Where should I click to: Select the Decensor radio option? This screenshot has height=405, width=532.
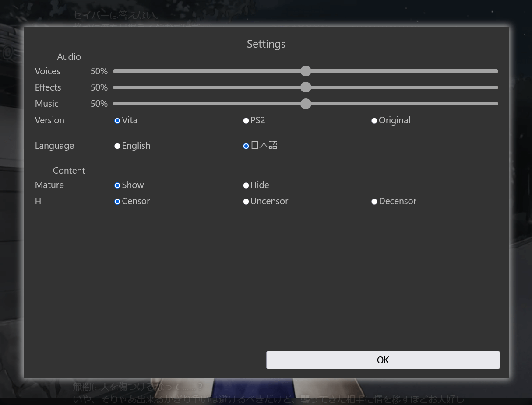[374, 202]
